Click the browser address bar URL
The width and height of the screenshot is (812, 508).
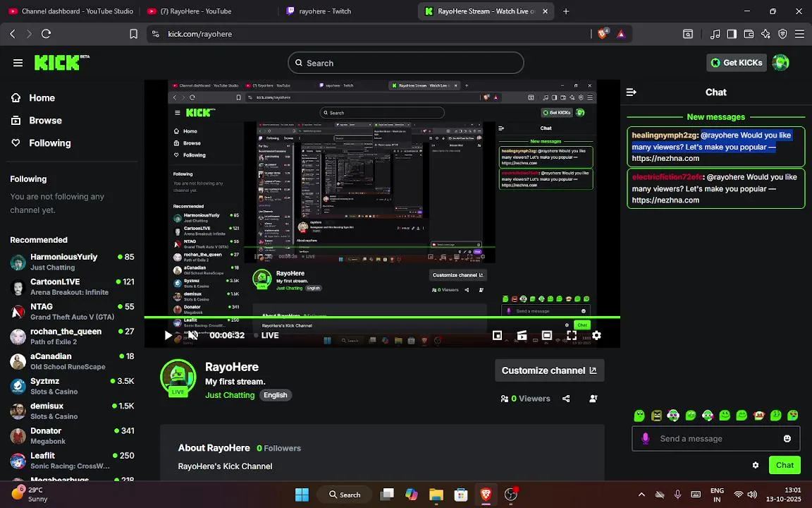click(200, 34)
